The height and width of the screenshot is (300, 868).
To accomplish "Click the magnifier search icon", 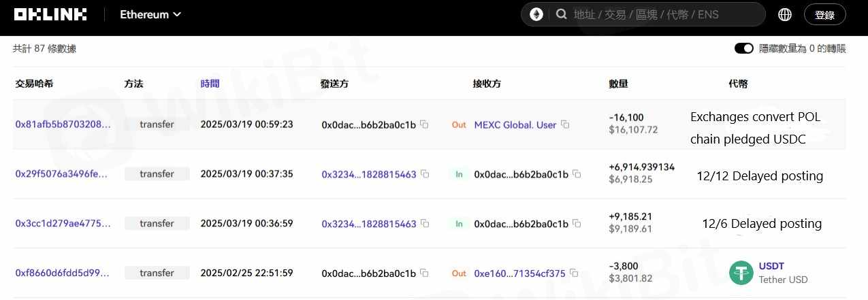I will pos(561,14).
